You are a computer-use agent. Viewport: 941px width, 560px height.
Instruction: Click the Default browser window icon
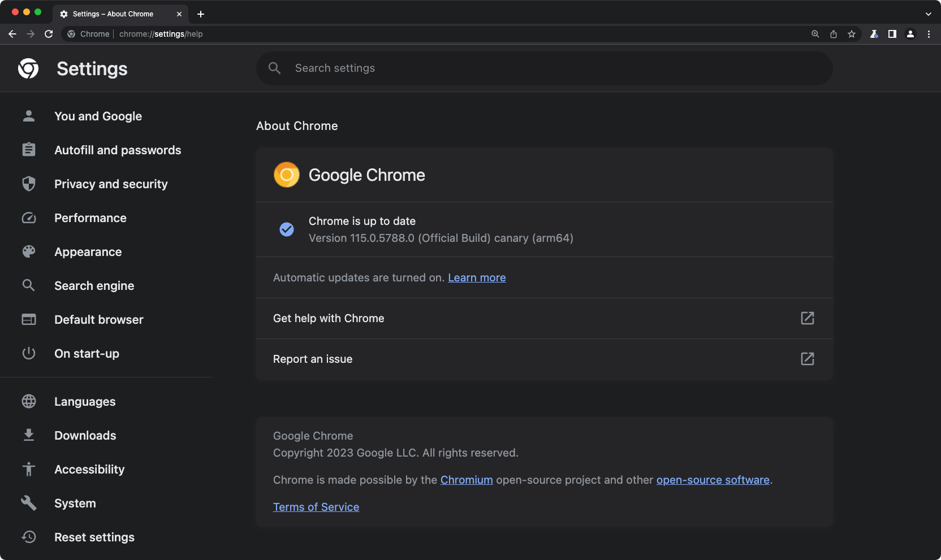point(29,319)
